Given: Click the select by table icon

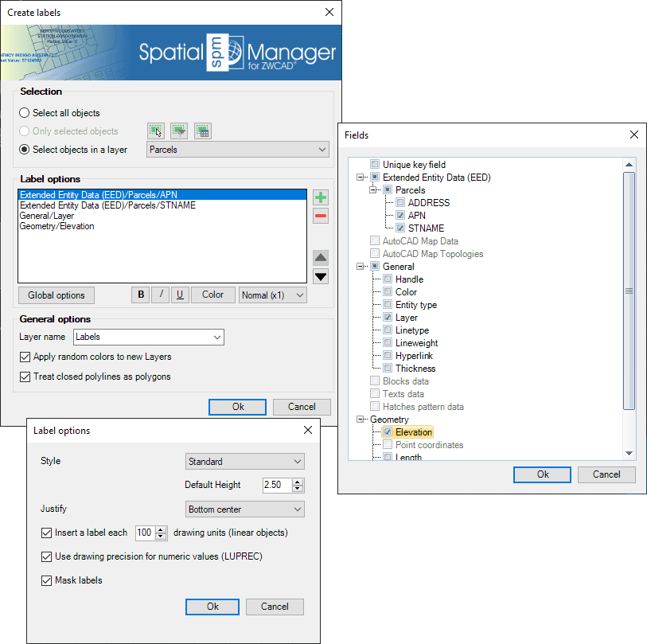Looking at the screenshot, I should [202, 131].
